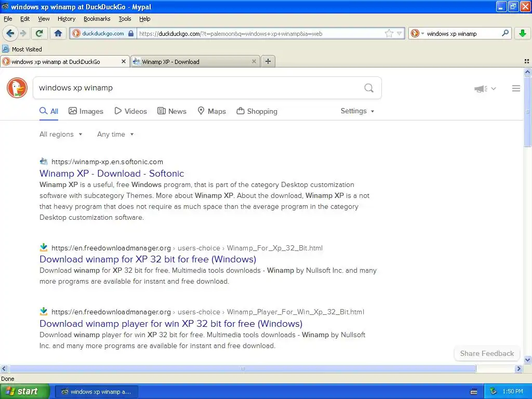Screen dimensions: 532x399
Task: Select the All results tab
Action: (49, 111)
